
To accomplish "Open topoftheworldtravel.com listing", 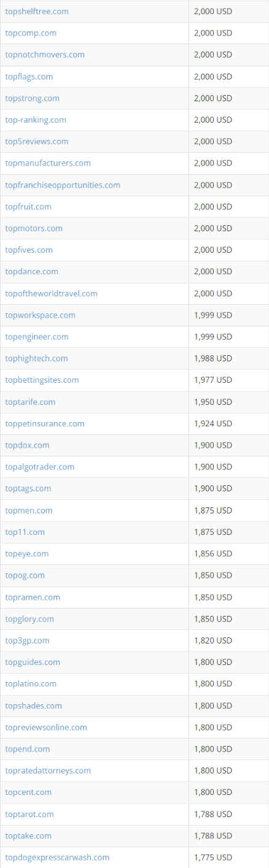I will 52,293.
